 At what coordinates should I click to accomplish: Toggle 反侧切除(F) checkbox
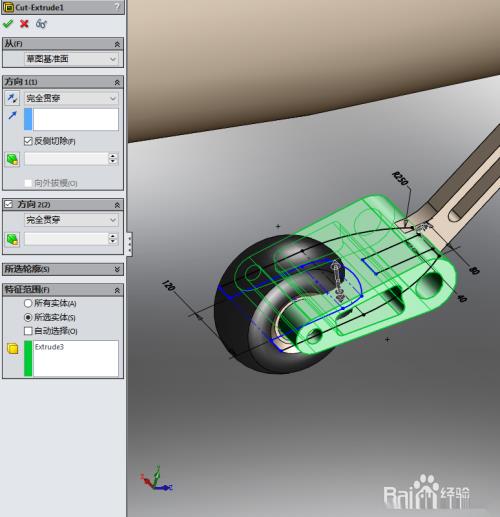point(28,141)
